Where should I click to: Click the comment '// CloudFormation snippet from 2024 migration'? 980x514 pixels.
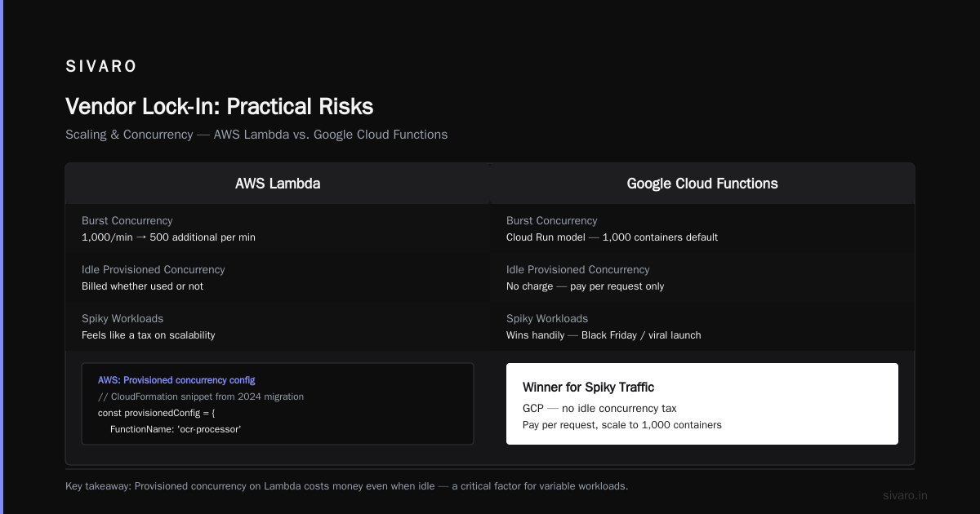click(201, 397)
